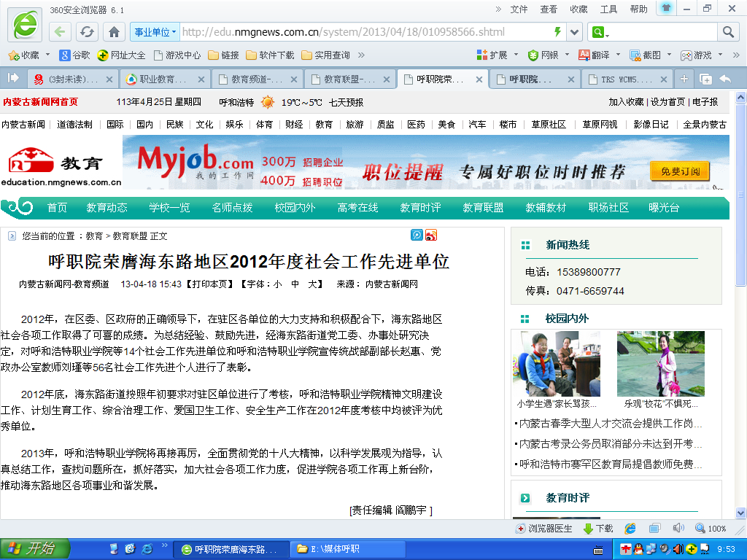Expand the 收藏 favorites dropdown arrow

[48, 55]
